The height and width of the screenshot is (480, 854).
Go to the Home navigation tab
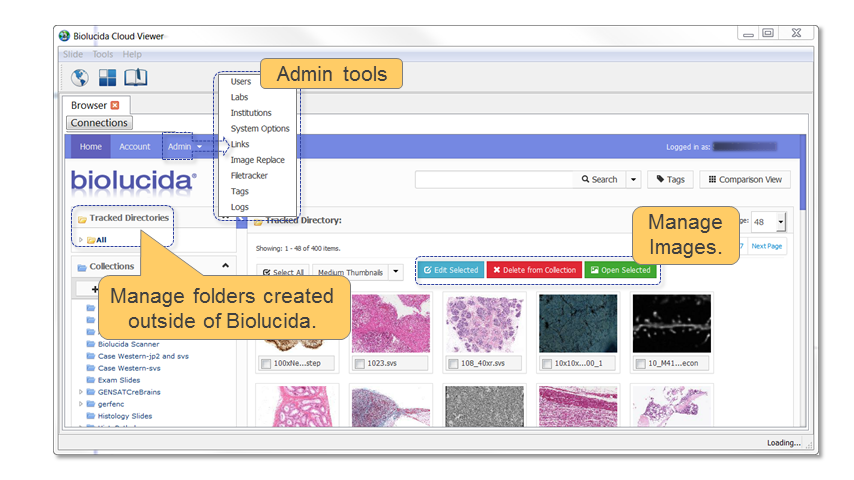coord(90,147)
